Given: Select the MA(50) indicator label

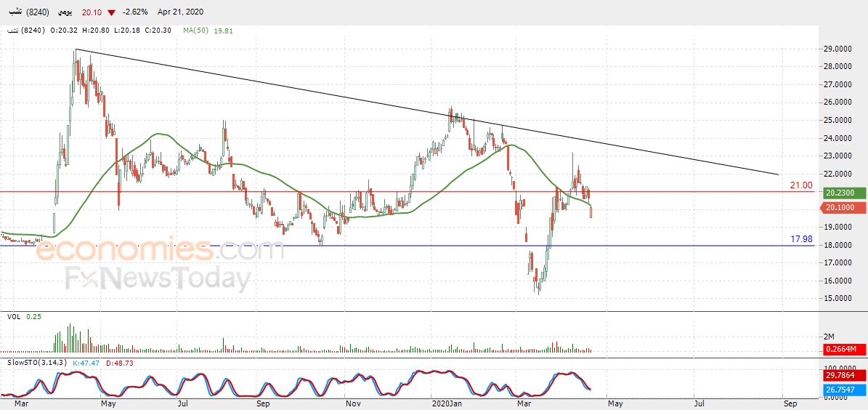Looking at the screenshot, I should click(x=195, y=31).
